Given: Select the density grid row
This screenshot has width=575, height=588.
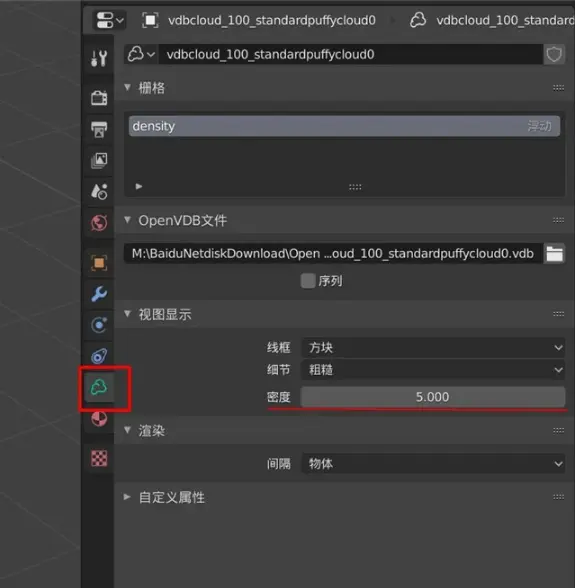Looking at the screenshot, I should coord(344,126).
